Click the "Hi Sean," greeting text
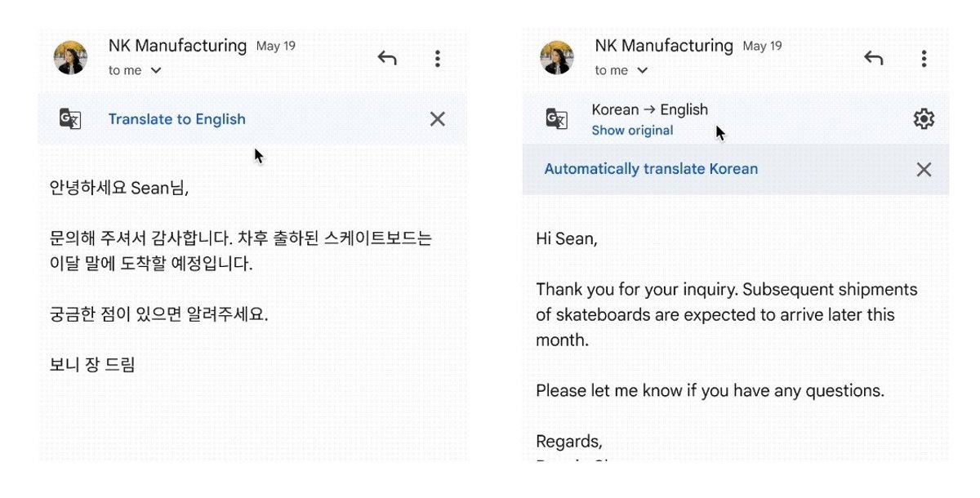Viewport: 980px width, 498px height. (567, 239)
